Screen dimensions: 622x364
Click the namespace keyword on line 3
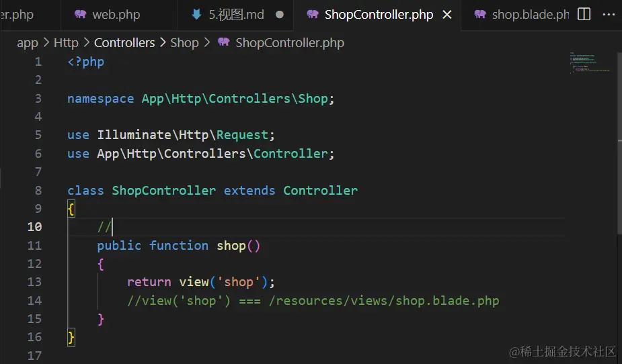coord(100,99)
